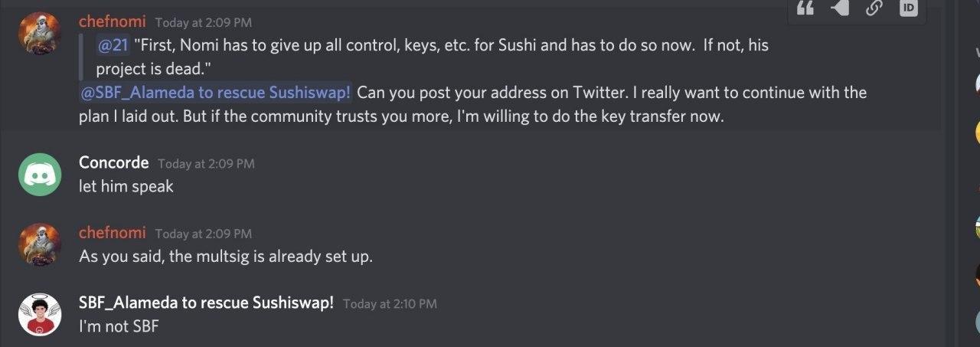This screenshot has width=980, height=347.
Task: Click the @SBF_Alameda to rescue Sushiswap! mention
Action: [x=216, y=93]
